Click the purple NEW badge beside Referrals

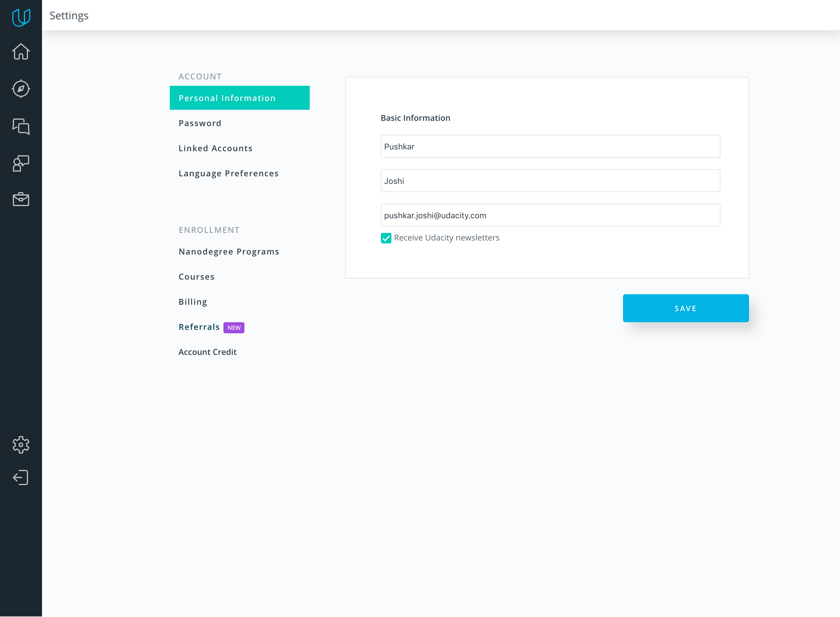tap(234, 327)
